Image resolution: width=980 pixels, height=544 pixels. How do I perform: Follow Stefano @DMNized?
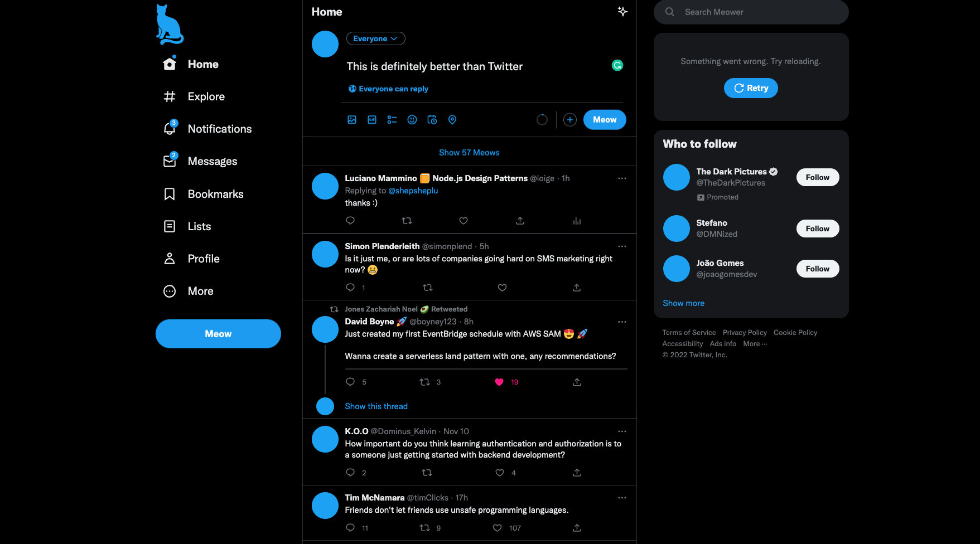click(818, 229)
